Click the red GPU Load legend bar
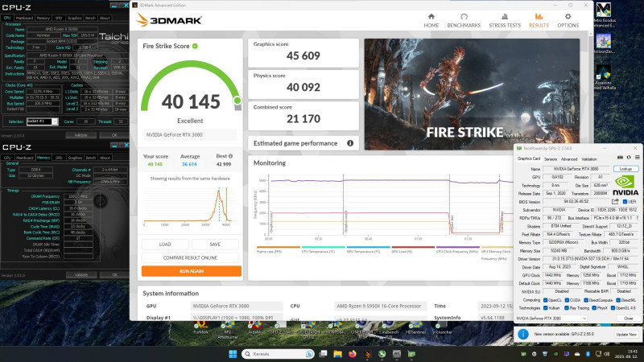Image resolution: width=644 pixels, height=362 pixels. tap(413, 247)
